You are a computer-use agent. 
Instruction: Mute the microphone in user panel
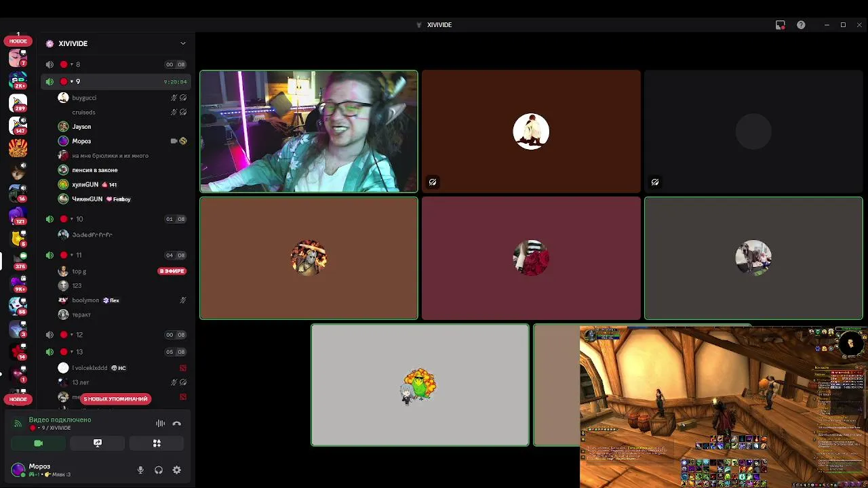140,470
